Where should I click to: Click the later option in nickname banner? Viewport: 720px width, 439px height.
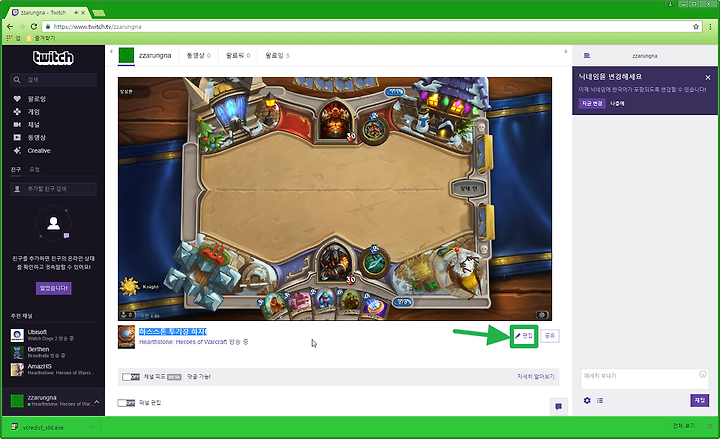(x=617, y=103)
